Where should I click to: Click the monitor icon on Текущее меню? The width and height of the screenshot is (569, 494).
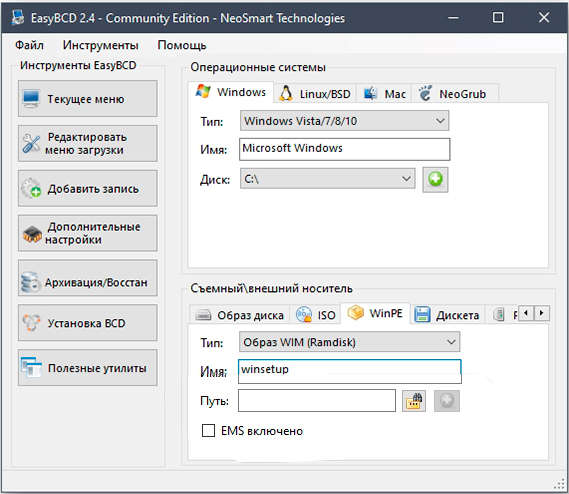click(31, 99)
